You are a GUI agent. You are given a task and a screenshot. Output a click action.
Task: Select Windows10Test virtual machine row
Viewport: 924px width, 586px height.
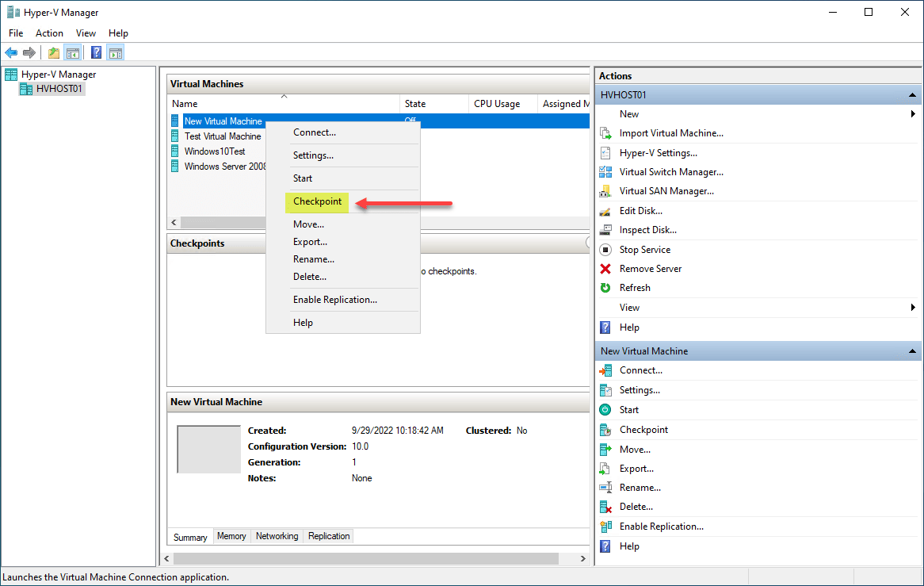pyautogui.click(x=215, y=151)
